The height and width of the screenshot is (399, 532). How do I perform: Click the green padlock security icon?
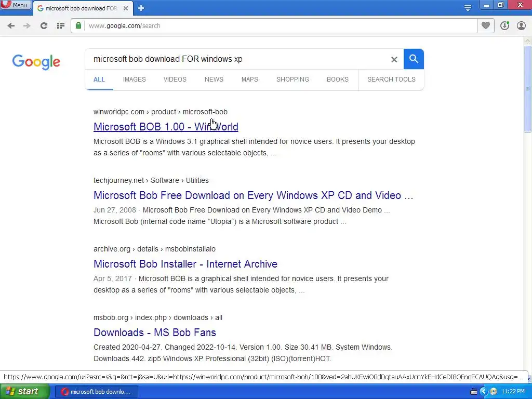pyautogui.click(x=78, y=25)
